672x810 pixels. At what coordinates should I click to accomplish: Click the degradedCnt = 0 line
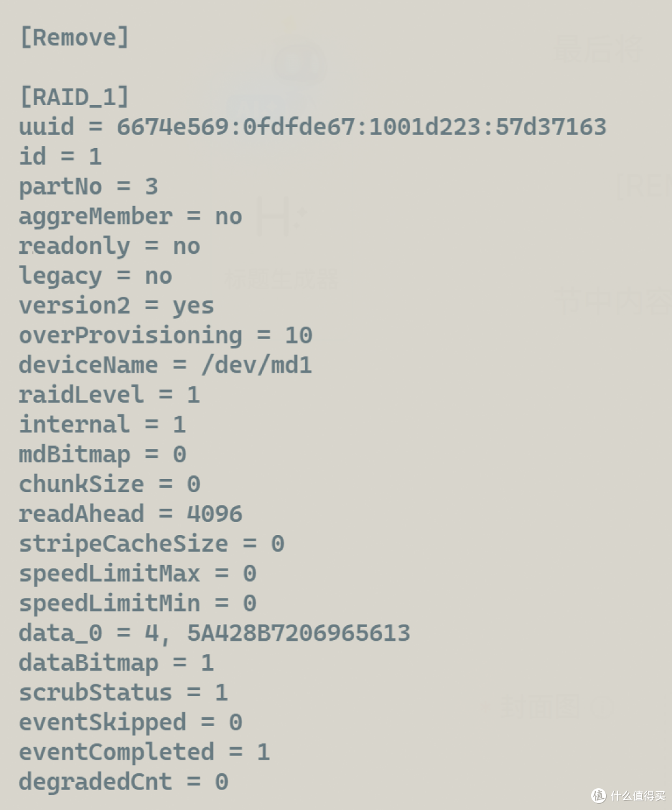click(x=123, y=782)
